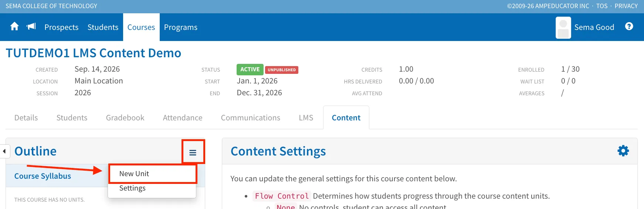Go to Programs in navigation
Image resolution: width=644 pixels, height=209 pixels.
(x=180, y=27)
